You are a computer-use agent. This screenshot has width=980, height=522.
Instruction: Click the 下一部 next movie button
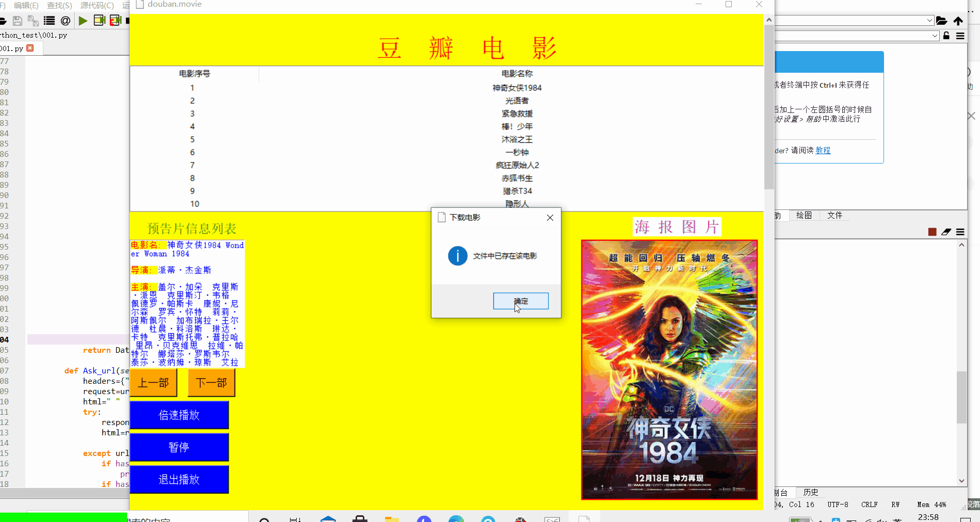[x=212, y=383]
